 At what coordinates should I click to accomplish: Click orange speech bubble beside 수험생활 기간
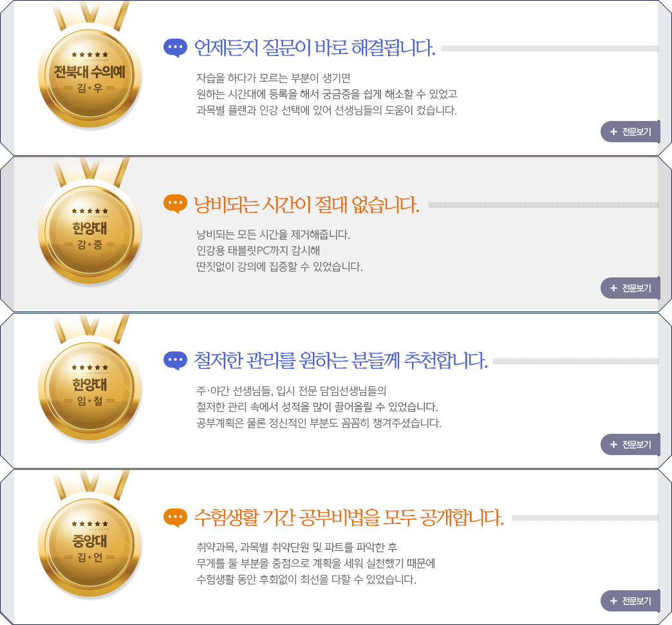175,517
